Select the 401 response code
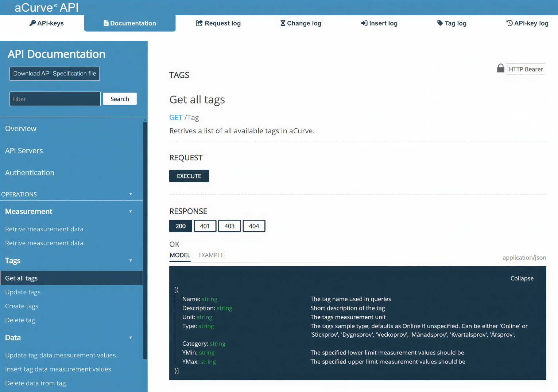Screen dimensions: 558x392 [205, 226]
